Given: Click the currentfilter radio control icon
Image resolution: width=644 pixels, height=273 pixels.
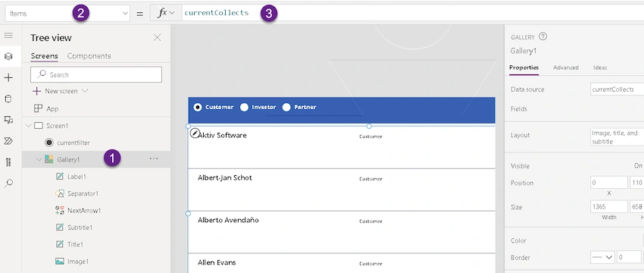Looking at the screenshot, I should [x=49, y=143].
